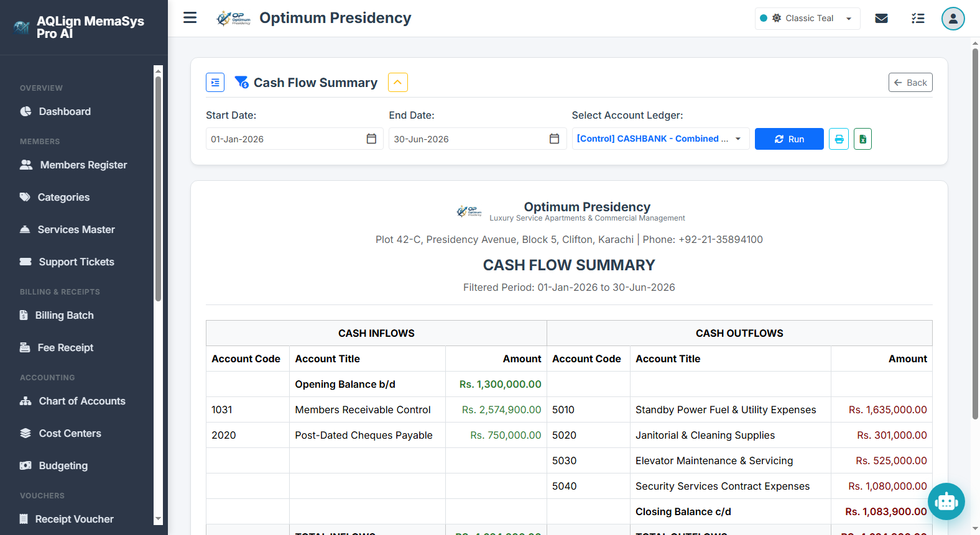Select the Opening Balance b/d label

[345, 385]
